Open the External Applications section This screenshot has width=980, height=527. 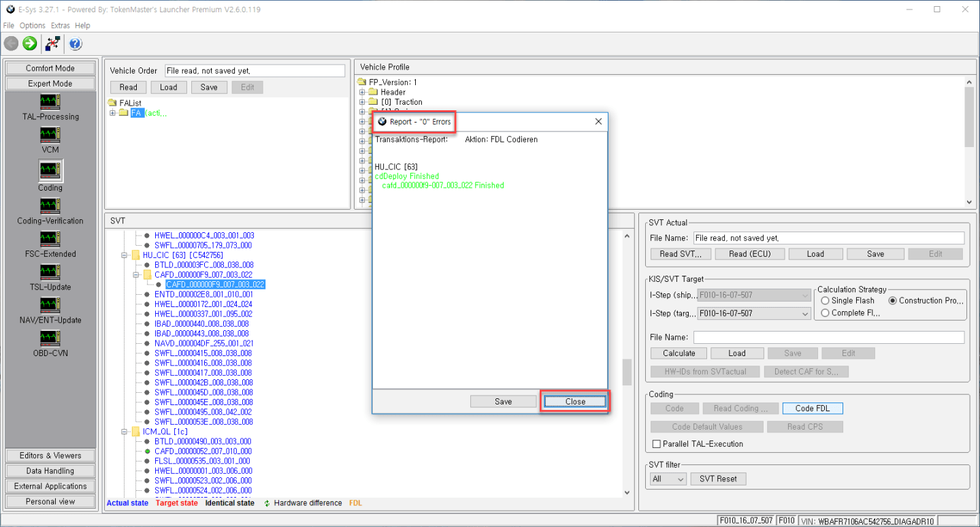(50, 486)
